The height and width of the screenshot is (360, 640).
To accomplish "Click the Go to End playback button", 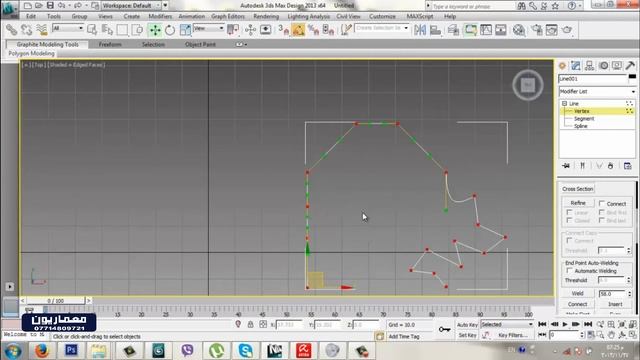I will pos(588,324).
